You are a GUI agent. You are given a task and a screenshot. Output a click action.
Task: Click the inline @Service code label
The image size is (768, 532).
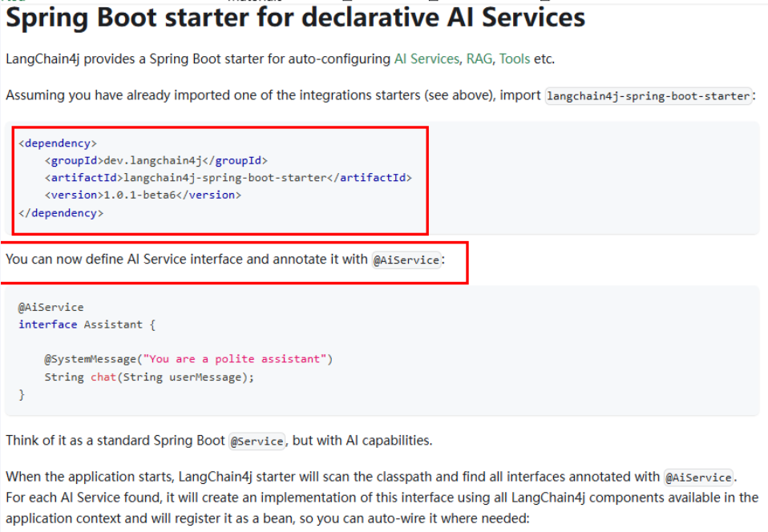pyautogui.click(x=257, y=441)
